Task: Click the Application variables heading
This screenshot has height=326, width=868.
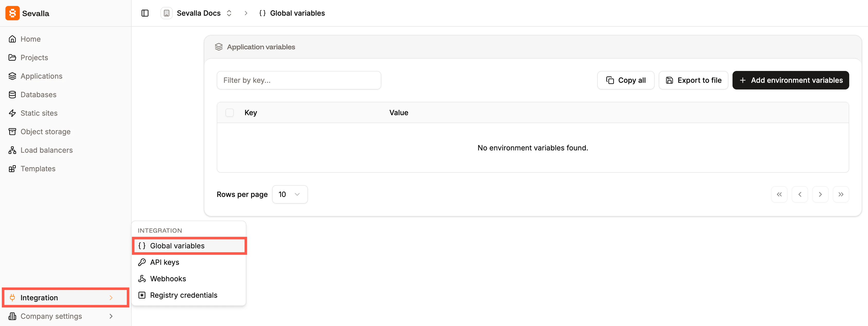Action: 261,47
